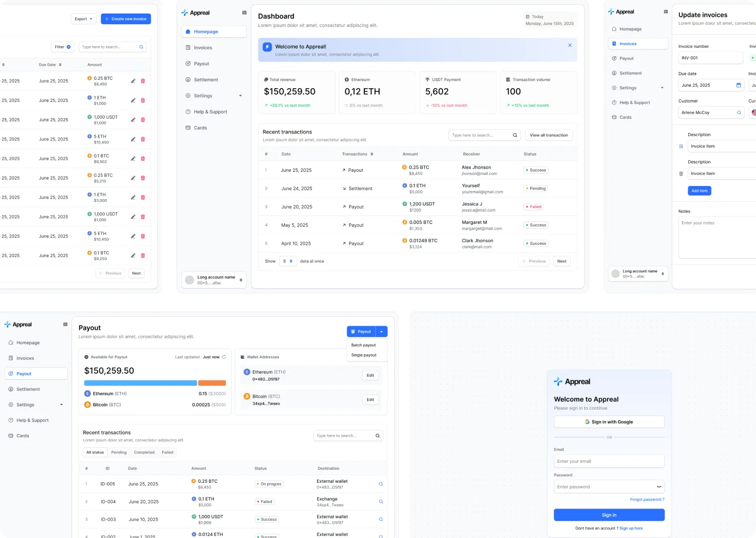Click the edit pencil in the 0.25 BTC $8,450 row
The height and width of the screenshot is (538, 756).
pyautogui.click(x=133, y=81)
